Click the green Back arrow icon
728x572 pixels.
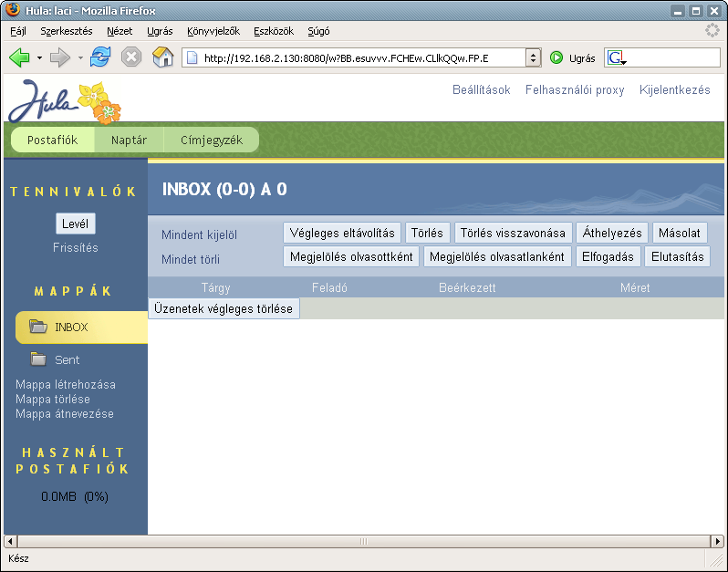tap(19, 58)
